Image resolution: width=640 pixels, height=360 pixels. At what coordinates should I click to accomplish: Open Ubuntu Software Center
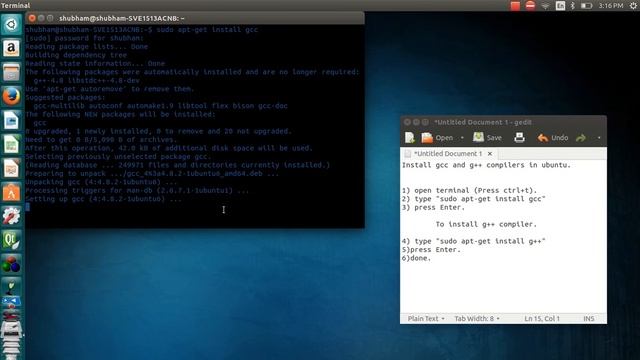point(11,192)
